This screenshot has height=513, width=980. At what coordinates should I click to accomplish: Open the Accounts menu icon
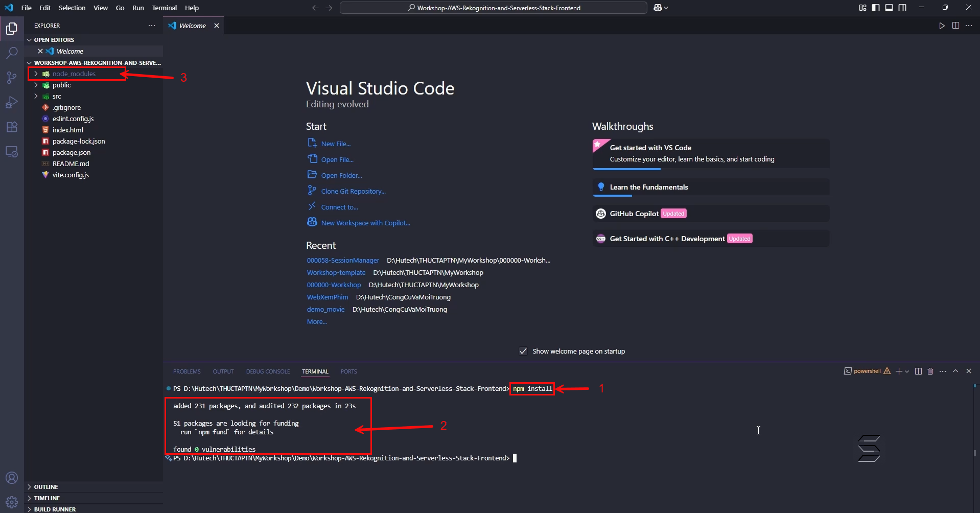12,478
